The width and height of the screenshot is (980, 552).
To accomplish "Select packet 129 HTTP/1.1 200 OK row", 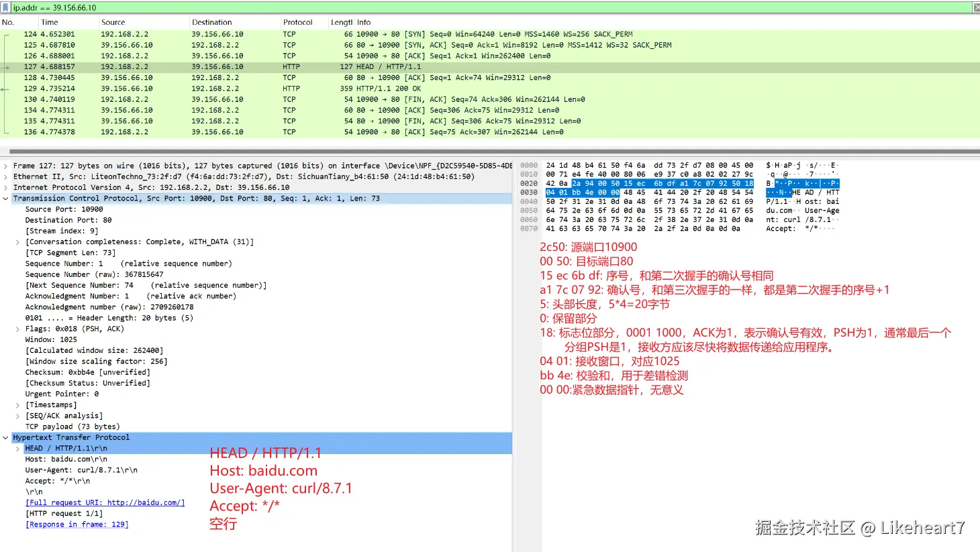I will [x=490, y=89].
